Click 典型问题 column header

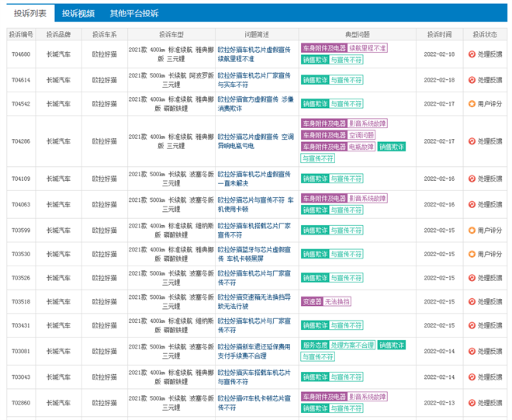click(358, 35)
